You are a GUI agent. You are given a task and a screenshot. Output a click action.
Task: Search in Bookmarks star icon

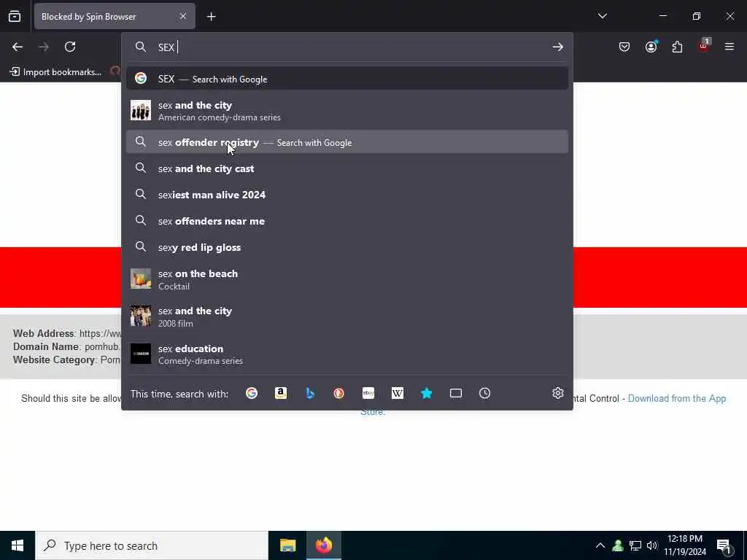point(426,393)
